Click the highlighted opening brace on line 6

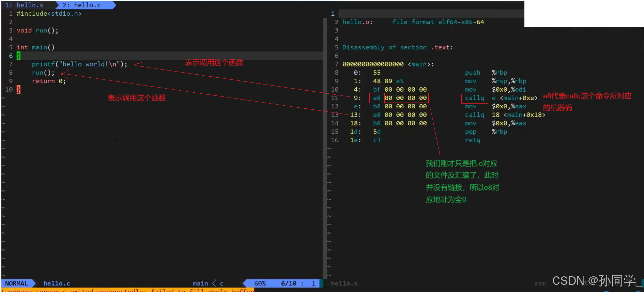(18, 56)
